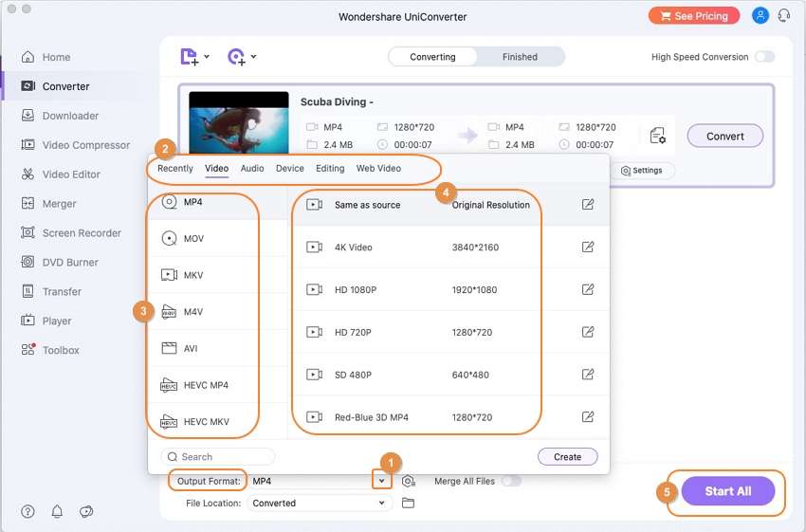Viewport: 806px width, 532px height.
Task: Open the Player module
Action: pyautogui.click(x=46, y=321)
